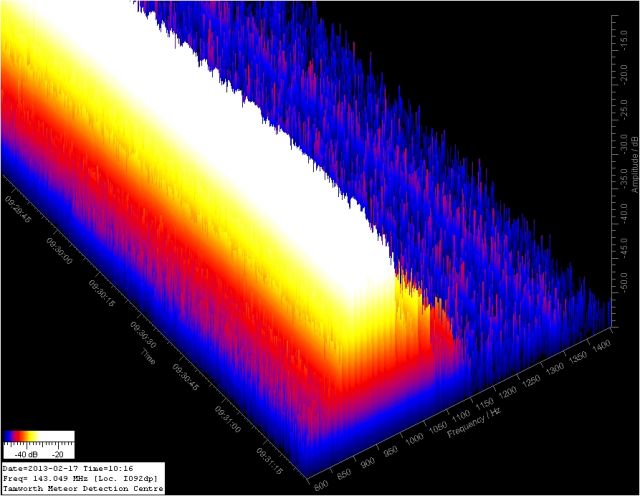
Task: Click the Time axis title
Action: pyautogui.click(x=148, y=354)
